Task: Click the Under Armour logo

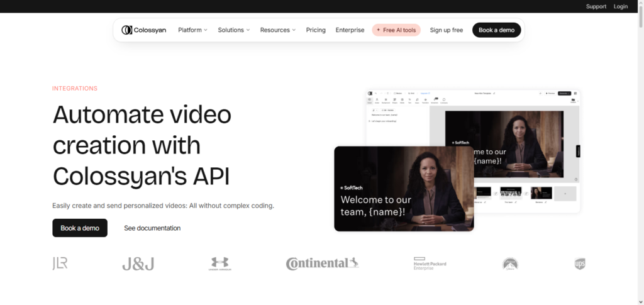Action: pyautogui.click(x=219, y=264)
